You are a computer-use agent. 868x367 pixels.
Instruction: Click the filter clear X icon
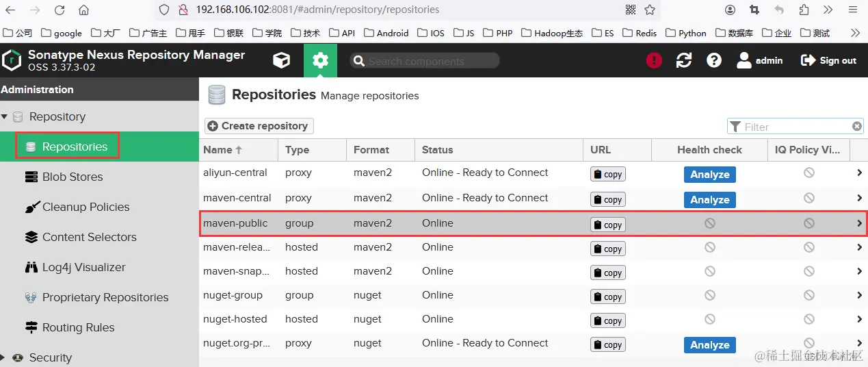click(857, 126)
